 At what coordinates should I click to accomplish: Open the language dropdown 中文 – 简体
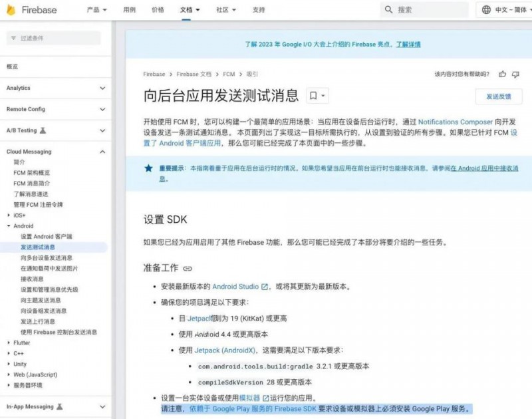click(x=509, y=9)
